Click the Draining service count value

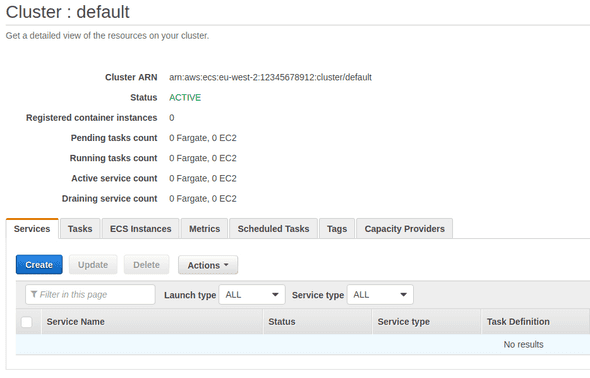[x=203, y=199]
